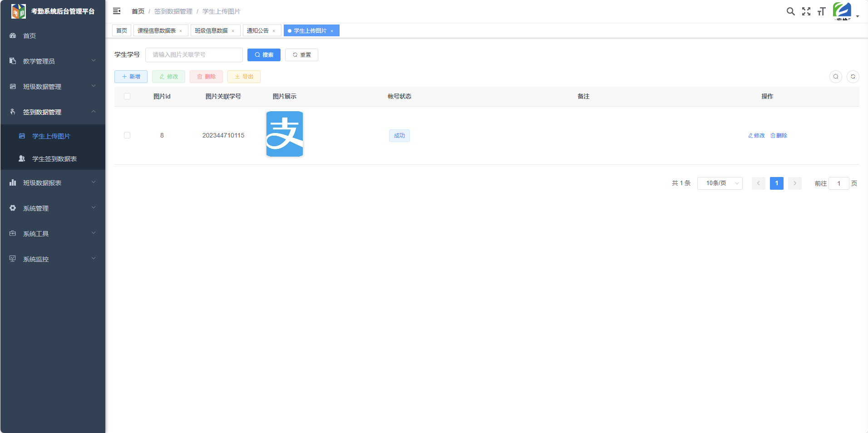
Task: Select page 1 in pagination
Action: pyautogui.click(x=777, y=183)
